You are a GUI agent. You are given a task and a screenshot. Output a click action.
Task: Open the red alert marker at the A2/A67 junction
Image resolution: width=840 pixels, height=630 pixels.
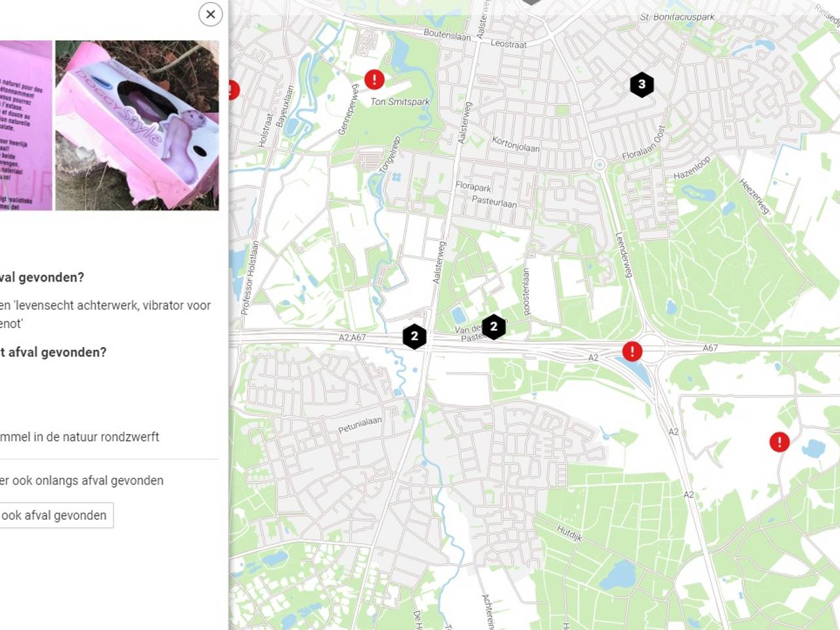pos(632,351)
